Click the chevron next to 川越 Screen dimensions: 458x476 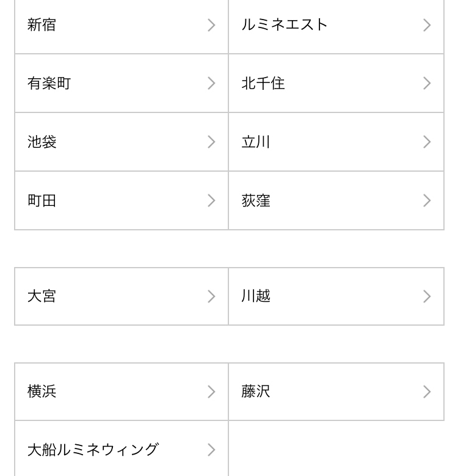(427, 296)
